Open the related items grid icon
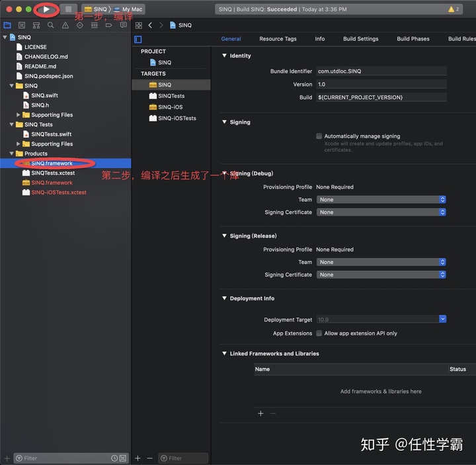Image resolution: width=476 pixels, height=465 pixels. [139, 25]
